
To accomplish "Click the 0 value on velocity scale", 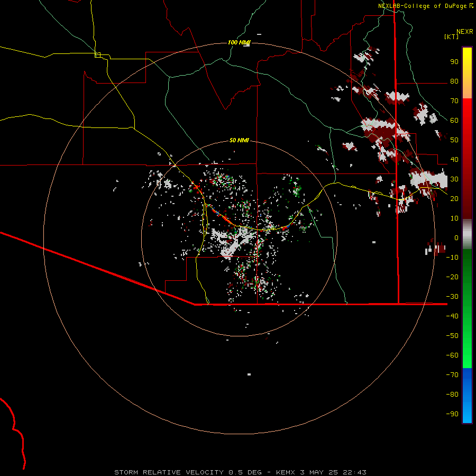I will click(456, 237).
